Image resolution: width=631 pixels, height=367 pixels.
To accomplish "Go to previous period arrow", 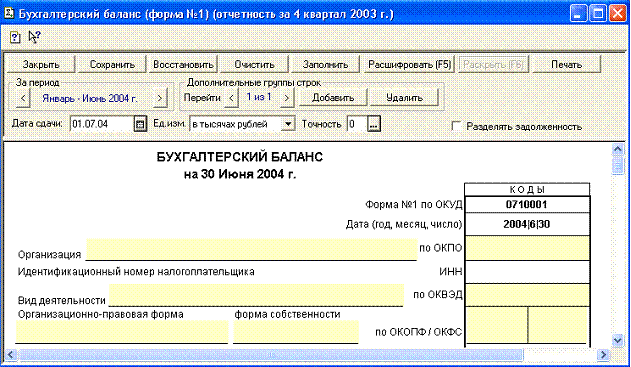I will (x=23, y=98).
